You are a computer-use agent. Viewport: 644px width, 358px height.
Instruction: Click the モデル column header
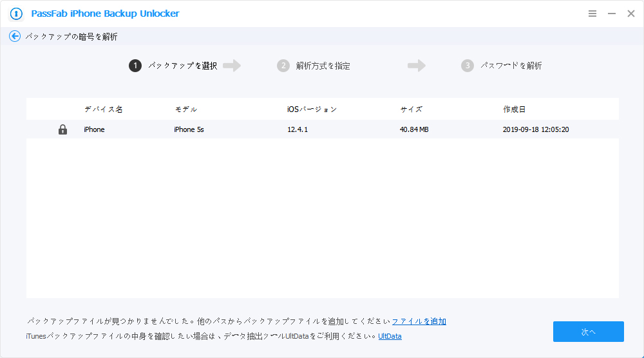pyautogui.click(x=185, y=109)
